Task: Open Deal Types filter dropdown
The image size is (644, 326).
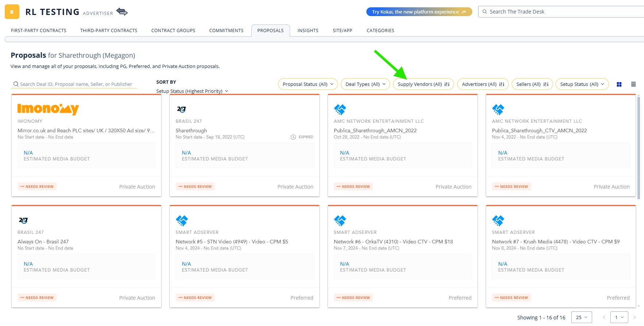Action: click(366, 84)
